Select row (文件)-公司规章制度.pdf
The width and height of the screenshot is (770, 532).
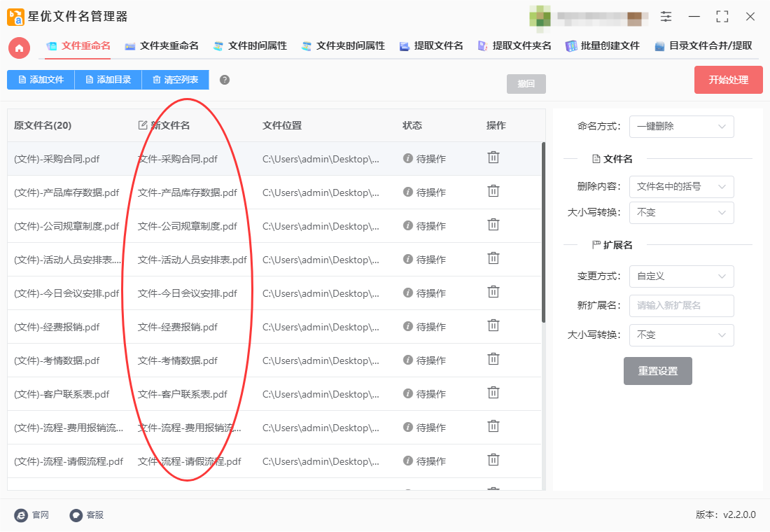pos(274,226)
